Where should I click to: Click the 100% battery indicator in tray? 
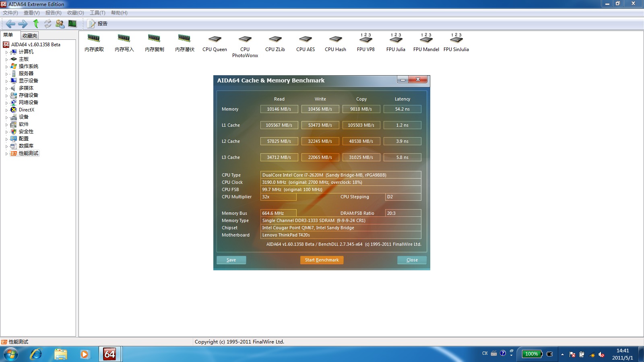(x=532, y=354)
